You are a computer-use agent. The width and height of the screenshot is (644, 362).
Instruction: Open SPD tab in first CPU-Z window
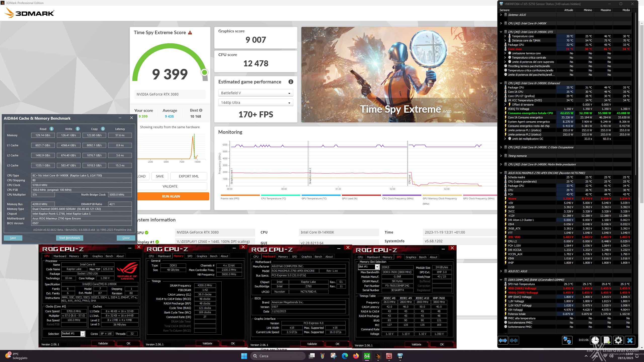click(86, 256)
